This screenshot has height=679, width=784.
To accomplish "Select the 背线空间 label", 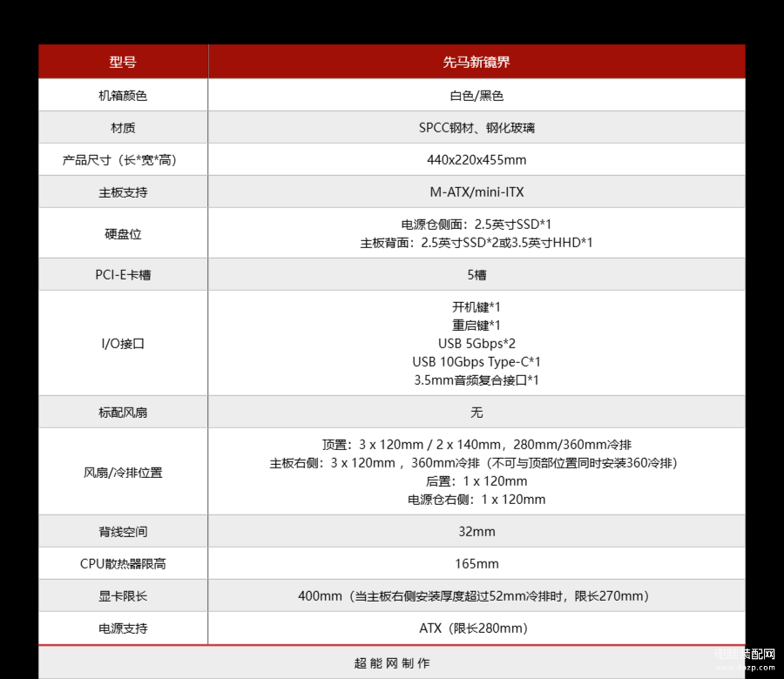I will 123,532.
